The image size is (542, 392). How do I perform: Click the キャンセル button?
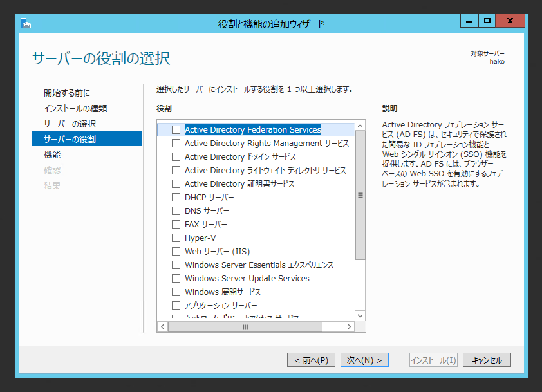coord(487,360)
